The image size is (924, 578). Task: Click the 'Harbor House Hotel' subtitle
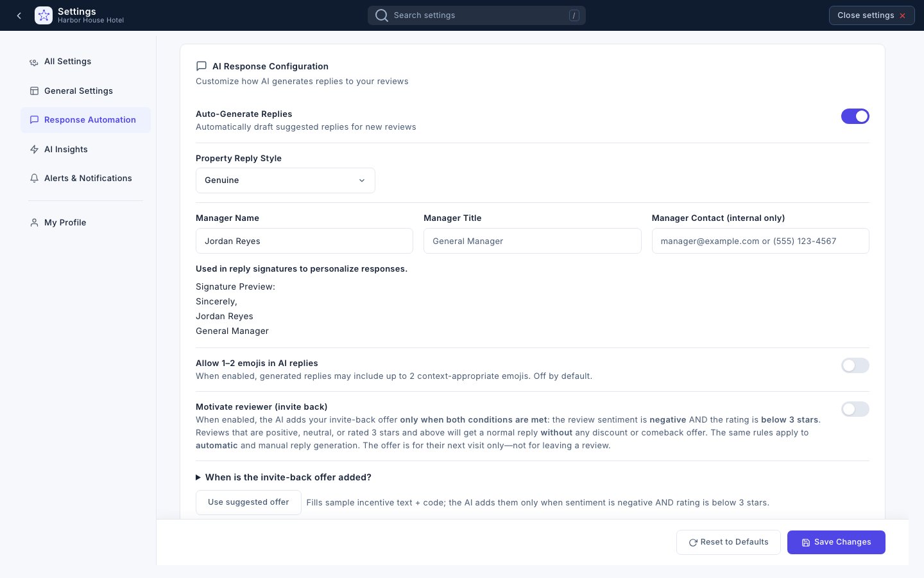coord(90,21)
